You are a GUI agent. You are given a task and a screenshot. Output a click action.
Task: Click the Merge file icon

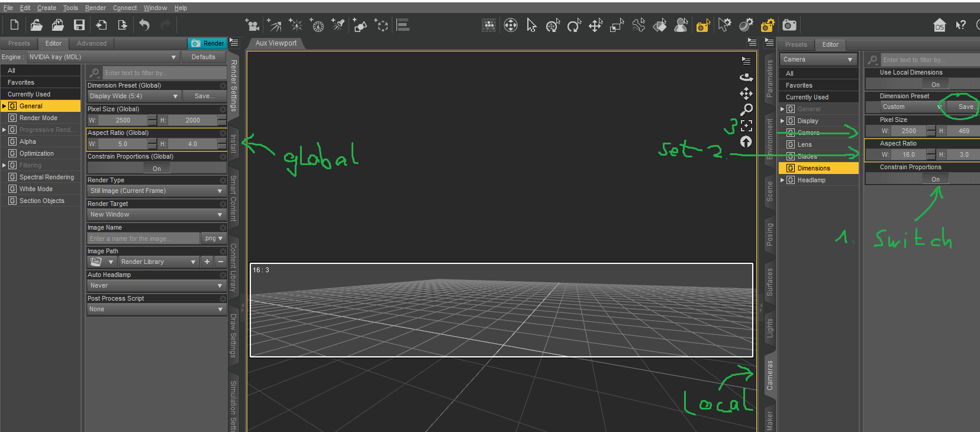[x=58, y=25]
